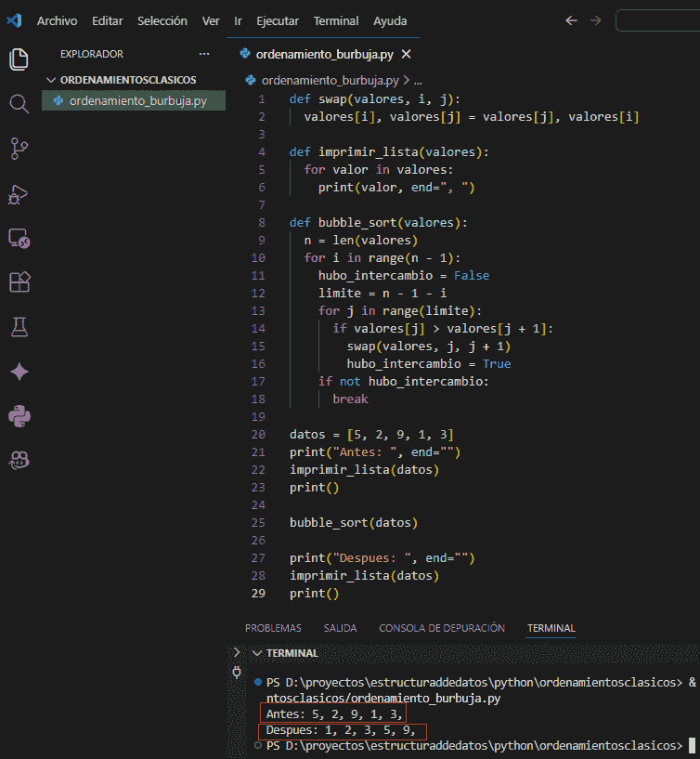Image resolution: width=700 pixels, height=759 pixels.
Task: Click the 'break' statement
Action: (x=350, y=399)
